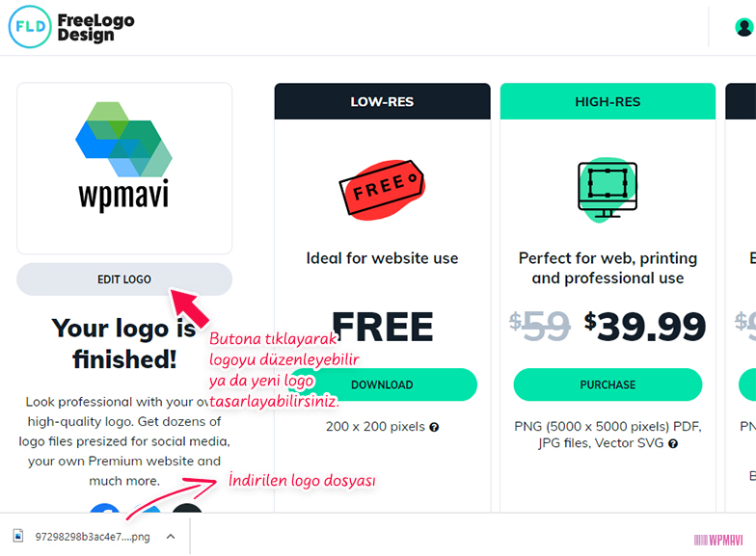This screenshot has width=756, height=556.
Task: Click the downloaded PNG file icon
Action: [x=18, y=536]
